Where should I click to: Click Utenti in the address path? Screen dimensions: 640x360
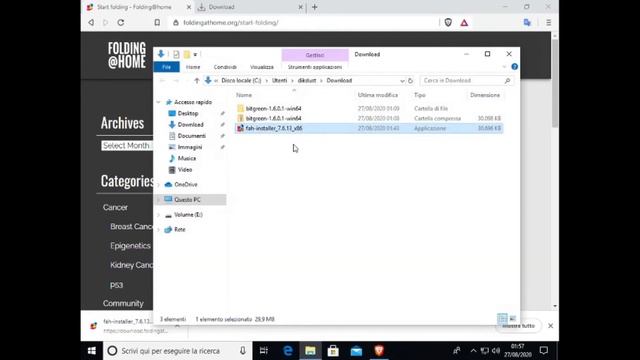280,80
